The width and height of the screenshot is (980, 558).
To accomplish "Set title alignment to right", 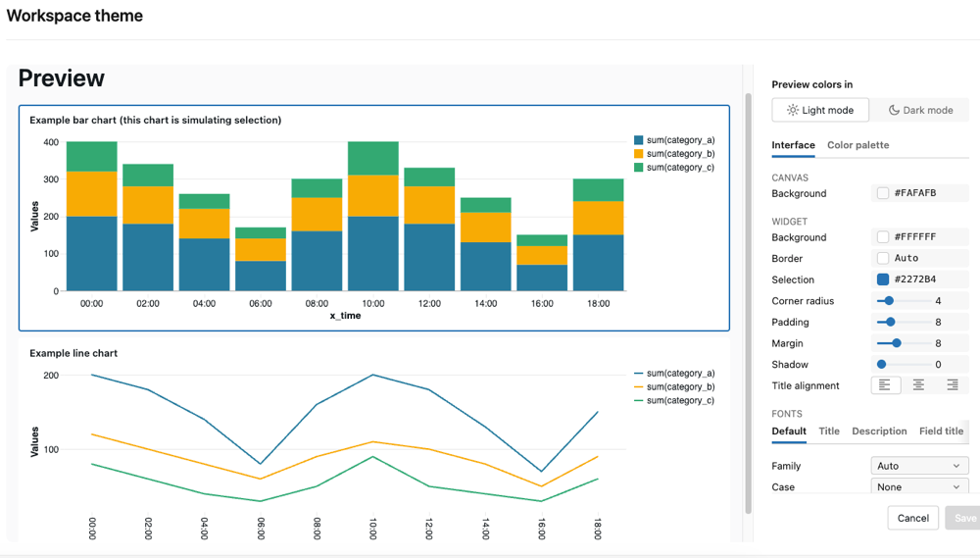I will pyautogui.click(x=952, y=385).
